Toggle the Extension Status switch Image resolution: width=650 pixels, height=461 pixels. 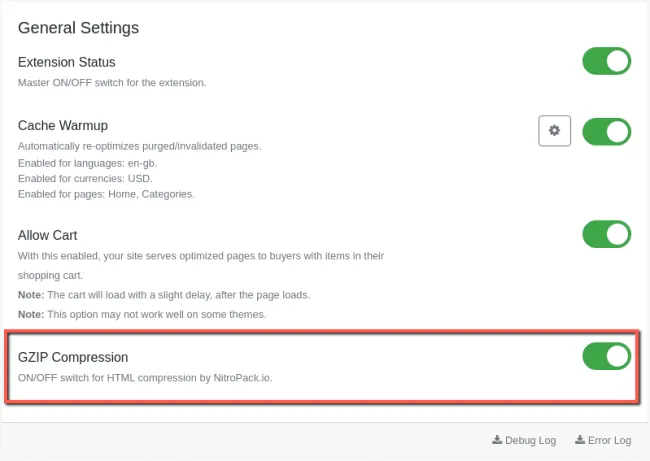click(x=606, y=61)
